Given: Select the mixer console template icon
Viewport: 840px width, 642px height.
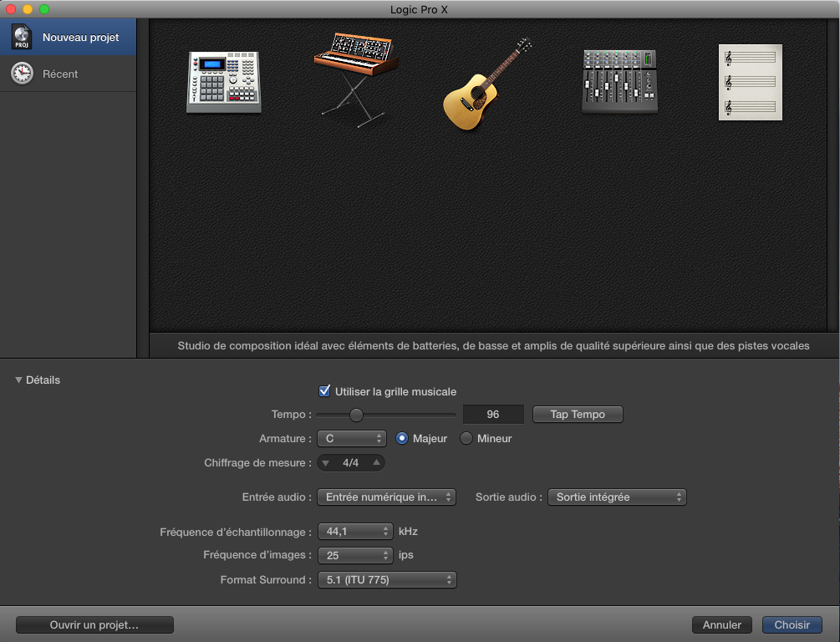Looking at the screenshot, I should [619, 81].
